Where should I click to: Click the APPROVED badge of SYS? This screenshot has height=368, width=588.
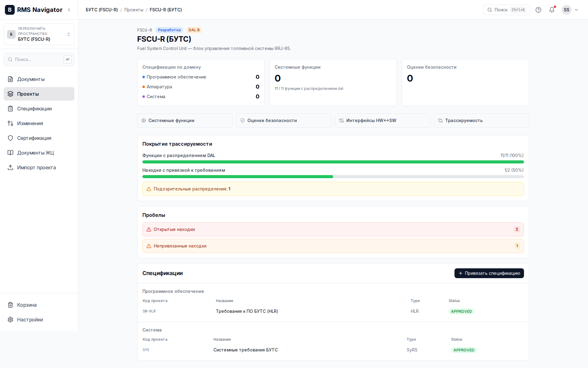[x=464, y=350]
